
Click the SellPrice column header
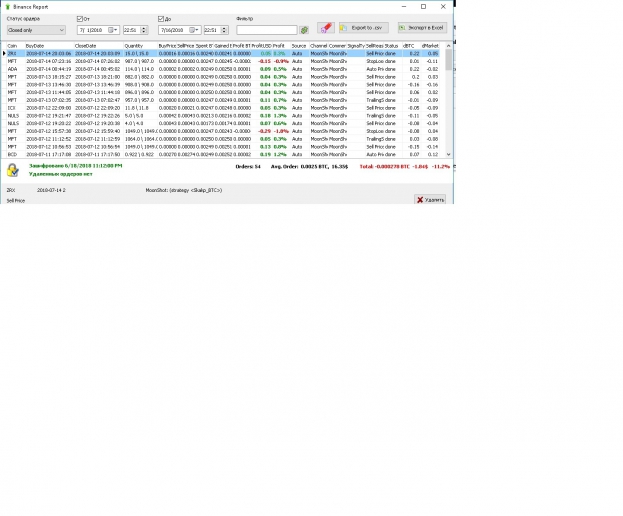(x=186, y=46)
